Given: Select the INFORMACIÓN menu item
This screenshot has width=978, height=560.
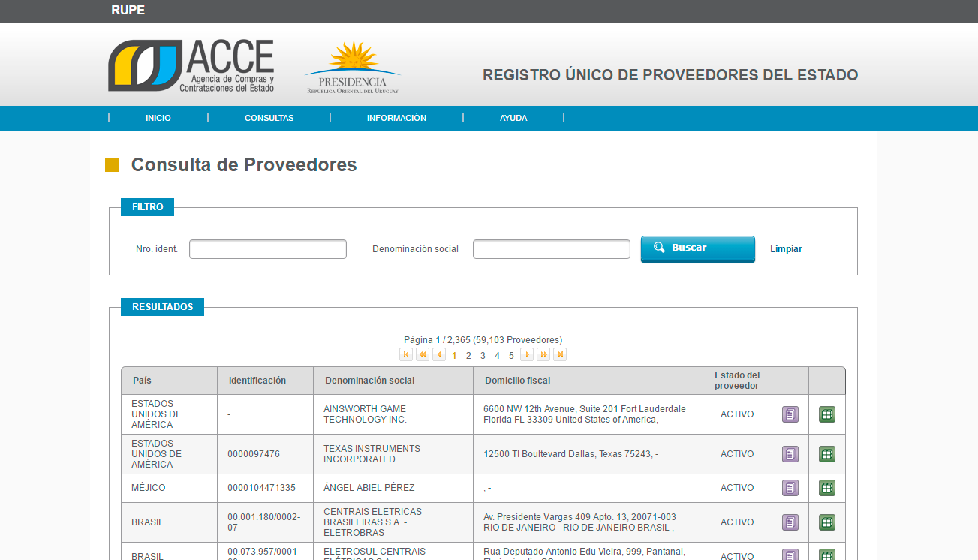Looking at the screenshot, I should click(x=396, y=118).
